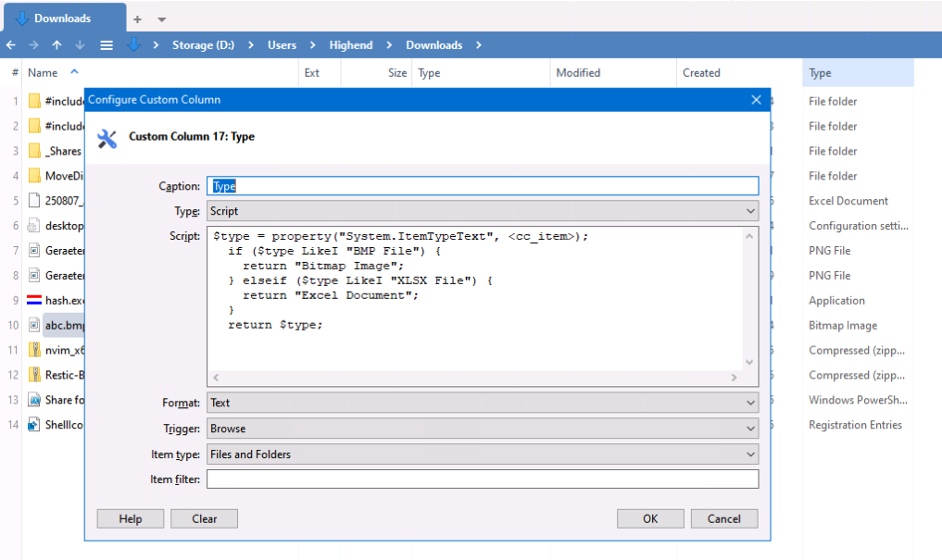Image resolution: width=942 pixels, height=560 pixels.
Task: Open the tab list dropdown arrow
Action: [162, 19]
